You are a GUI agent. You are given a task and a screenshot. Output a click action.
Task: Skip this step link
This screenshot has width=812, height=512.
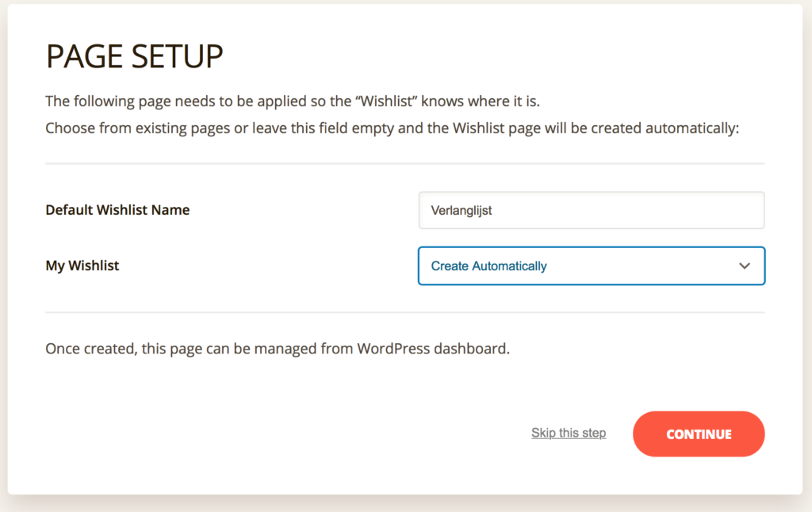[569, 433]
